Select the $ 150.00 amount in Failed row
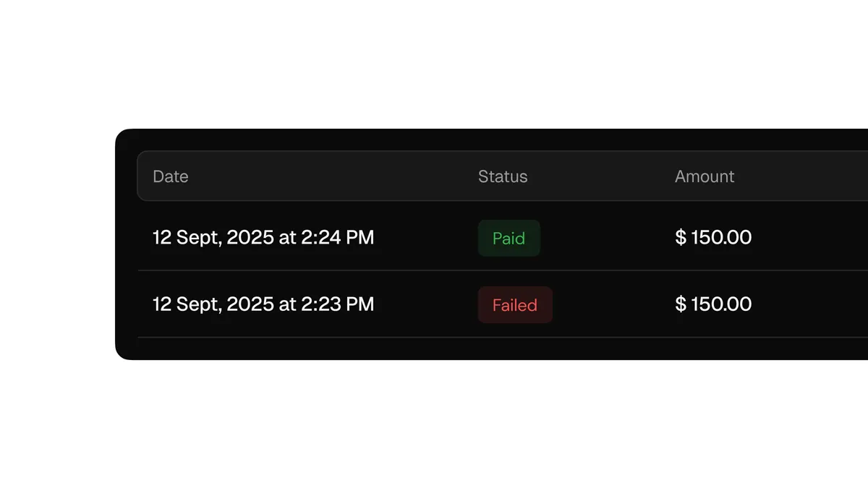Screen dimensions: 868x488 (713, 304)
